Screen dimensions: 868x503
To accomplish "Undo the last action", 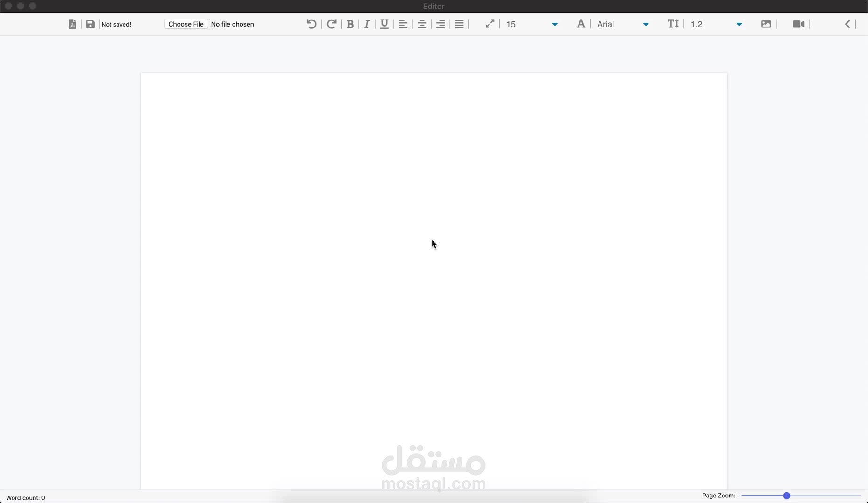I will click(311, 24).
